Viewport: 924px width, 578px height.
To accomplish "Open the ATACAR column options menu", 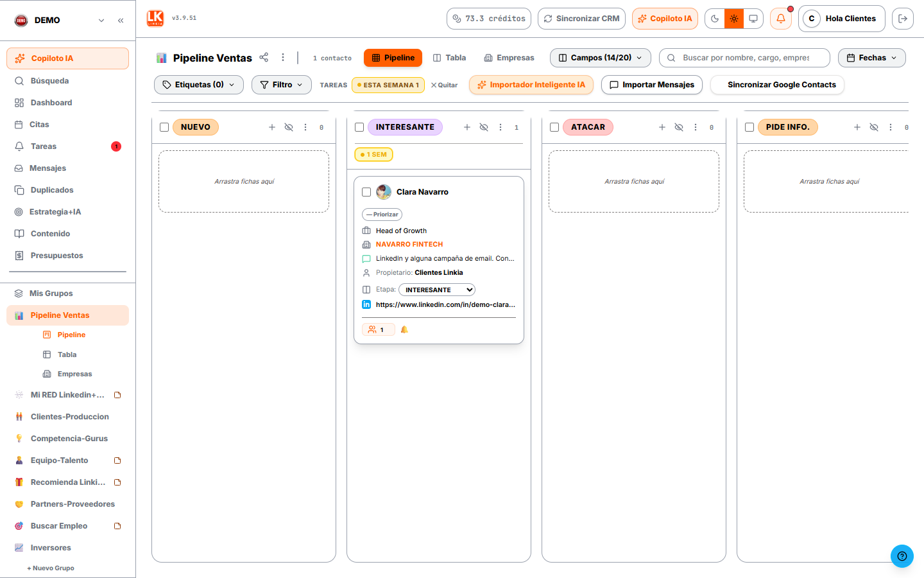I will (x=696, y=127).
